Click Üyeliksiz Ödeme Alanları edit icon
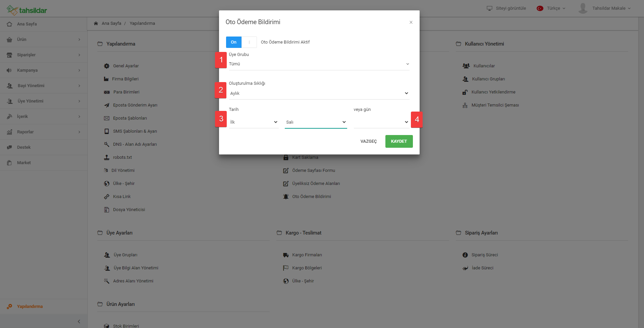Screen dimensions: 644x328 coord(286,184)
